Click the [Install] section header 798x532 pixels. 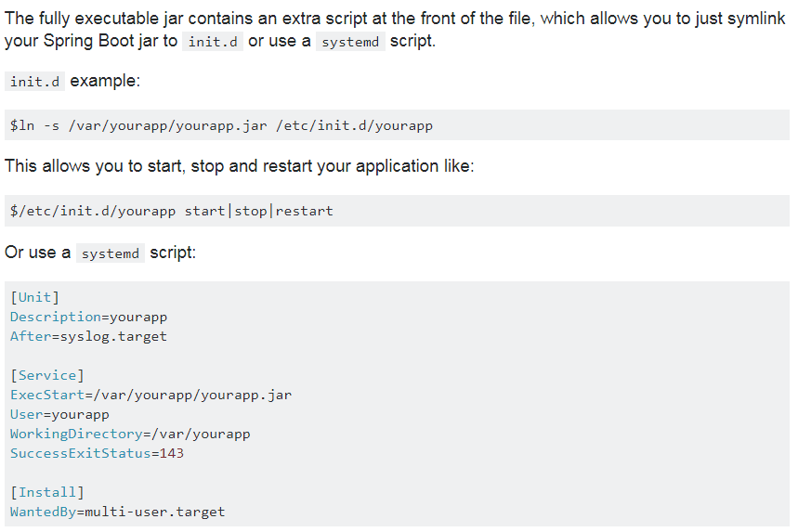(x=46, y=492)
